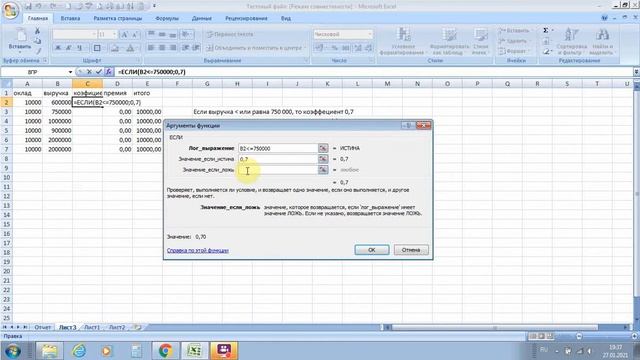Click the increase font size icon
640x360 pixels.
click(125, 35)
